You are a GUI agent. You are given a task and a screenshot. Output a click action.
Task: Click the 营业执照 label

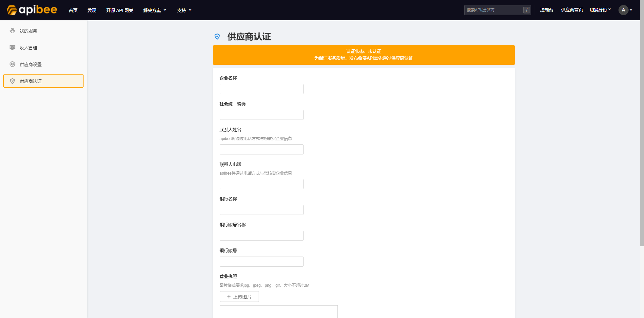click(x=228, y=276)
